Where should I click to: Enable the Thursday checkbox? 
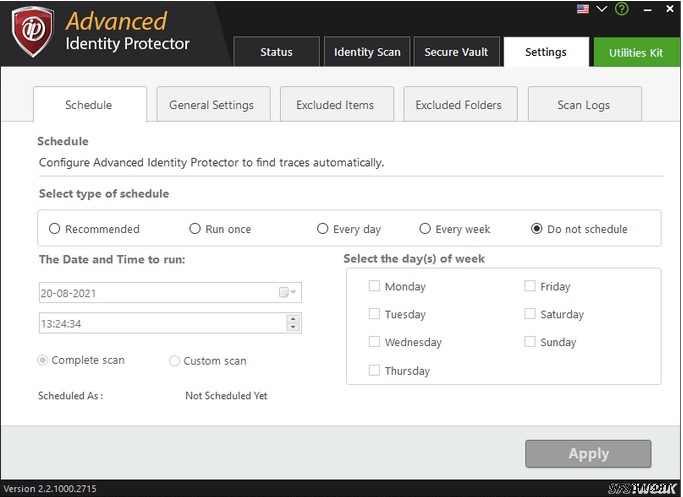pos(374,370)
